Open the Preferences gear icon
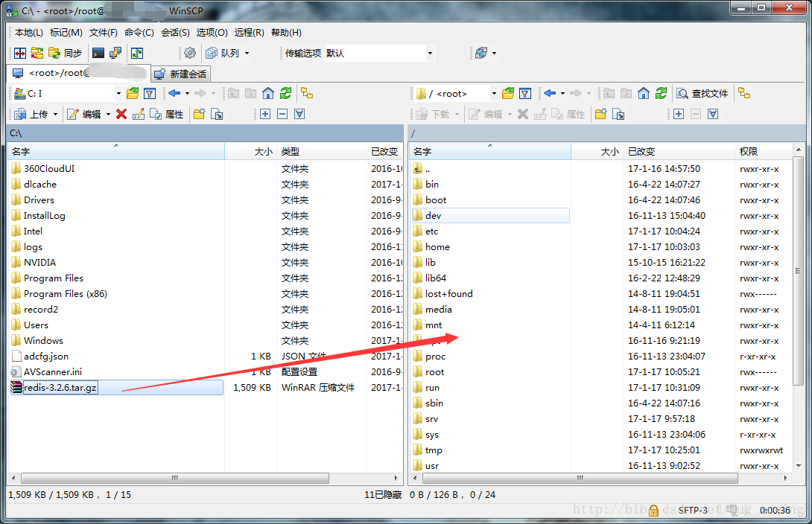Screen dimensions: 812x524 (190, 53)
